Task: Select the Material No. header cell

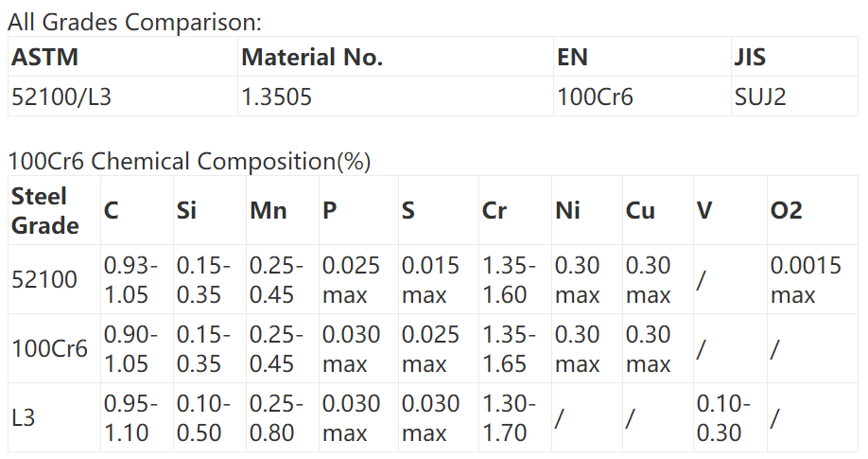Action: click(312, 57)
